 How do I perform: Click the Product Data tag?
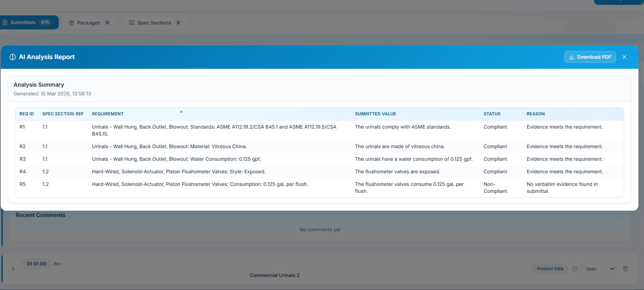coord(550,269)
